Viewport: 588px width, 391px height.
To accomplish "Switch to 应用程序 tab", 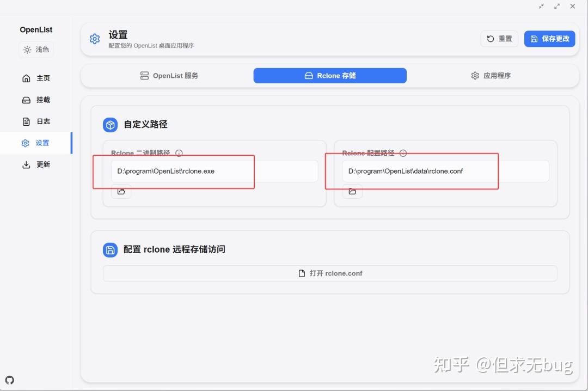I will tap(491, 76).
